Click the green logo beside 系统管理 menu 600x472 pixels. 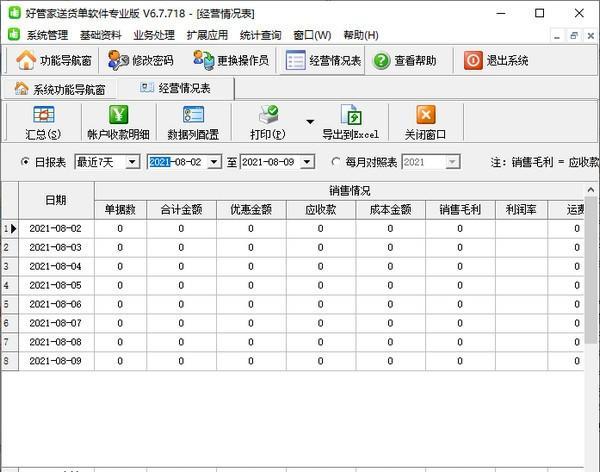click(x=14, y=34)
